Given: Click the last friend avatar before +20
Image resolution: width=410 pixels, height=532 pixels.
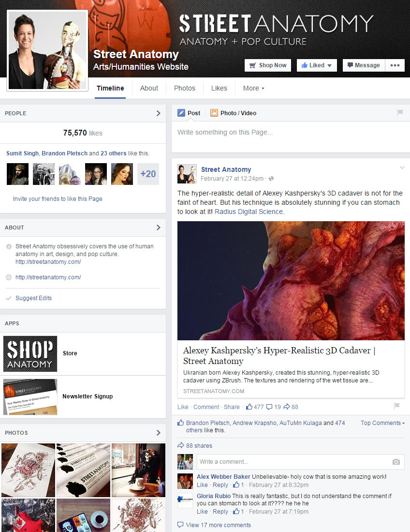Looking at the screenshot, I should pyautogui.click(x=122, y=174).
